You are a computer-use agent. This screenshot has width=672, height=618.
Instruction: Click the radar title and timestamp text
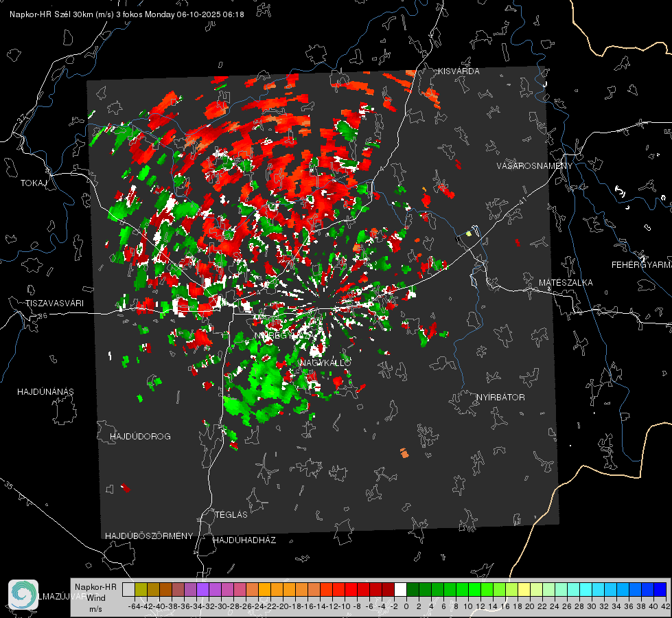point(127,14)
